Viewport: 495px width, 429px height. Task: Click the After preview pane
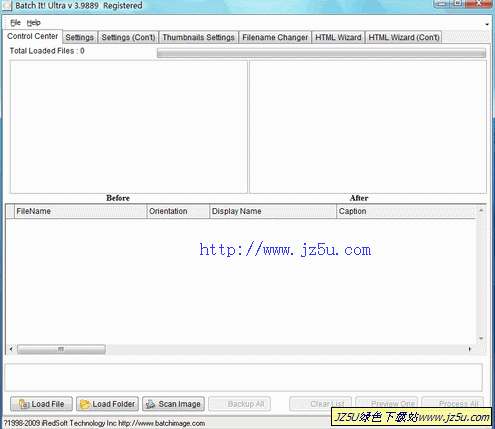pos(368,127)
